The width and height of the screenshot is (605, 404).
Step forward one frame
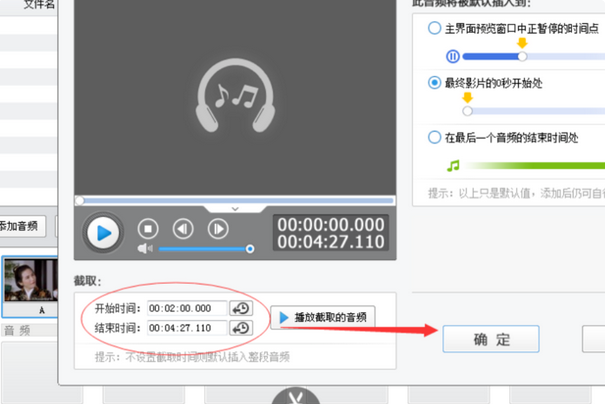(x=218, y=229)
